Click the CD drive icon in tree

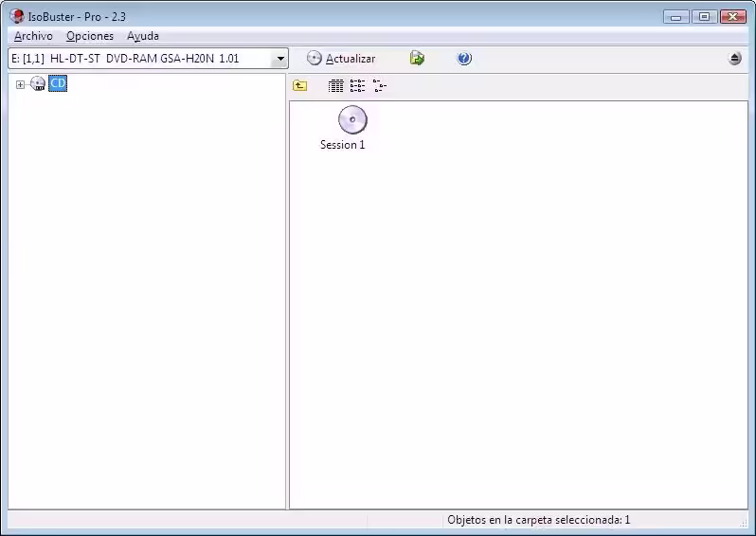click(38, 83)
